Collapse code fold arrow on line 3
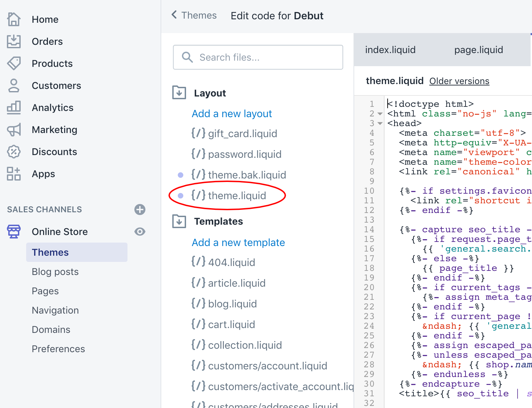Viewport: 532px width, 408px height. click(380, 123)
